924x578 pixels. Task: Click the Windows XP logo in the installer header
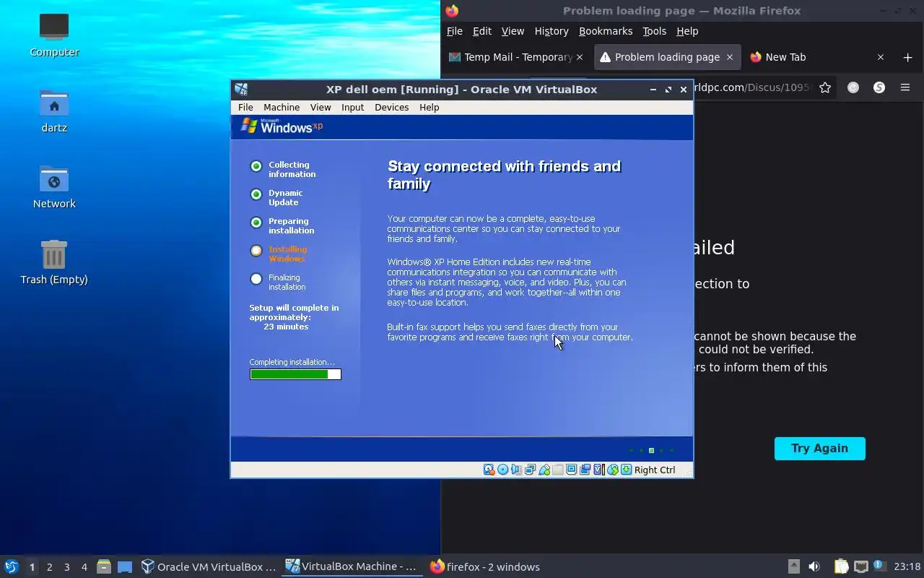click(x=282, y=126)
